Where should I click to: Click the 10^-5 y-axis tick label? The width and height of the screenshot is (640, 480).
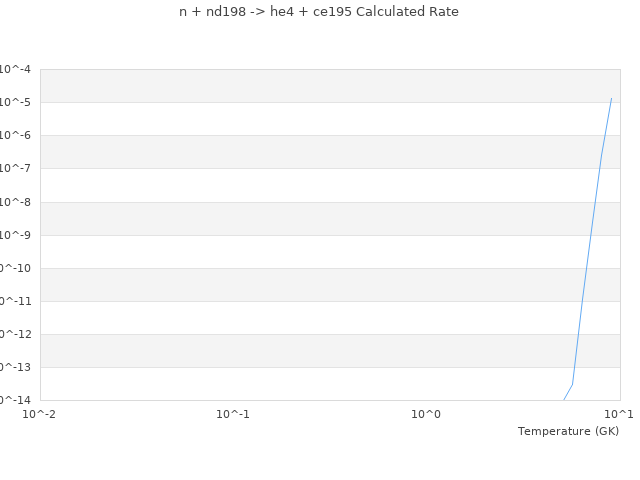click(x=16, y=102)
